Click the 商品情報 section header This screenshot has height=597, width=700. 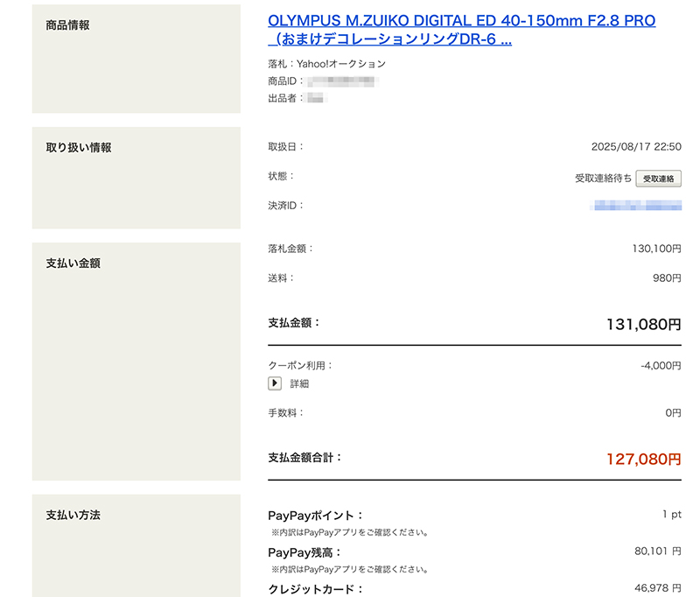68,25
